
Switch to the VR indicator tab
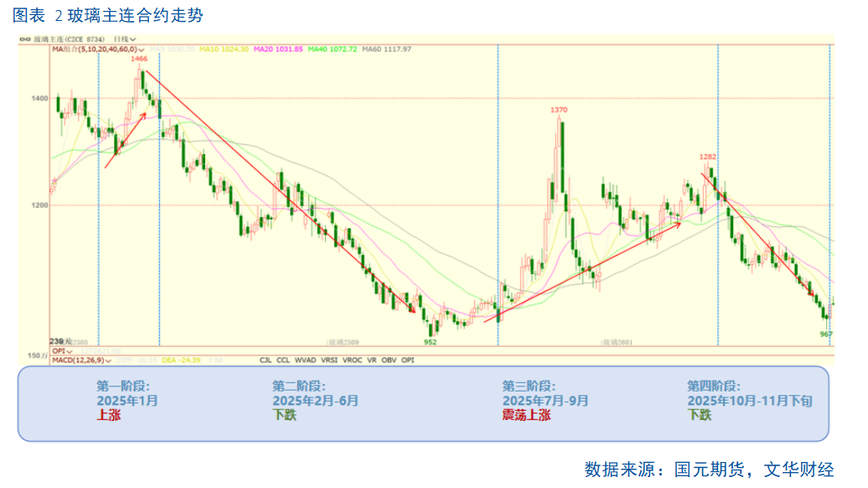pyautogui.click(x=371, y=360)
